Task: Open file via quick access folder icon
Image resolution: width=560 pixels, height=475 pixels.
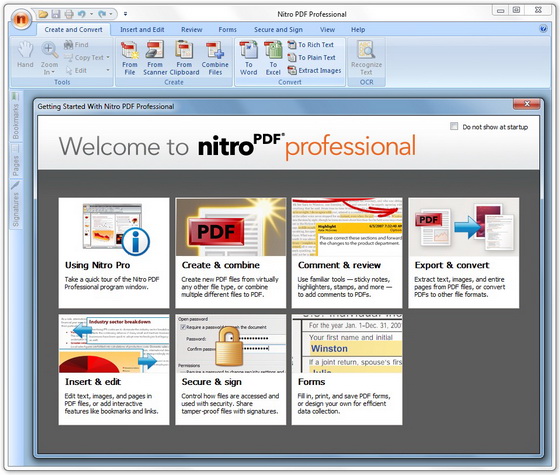Action: [43, 14]
